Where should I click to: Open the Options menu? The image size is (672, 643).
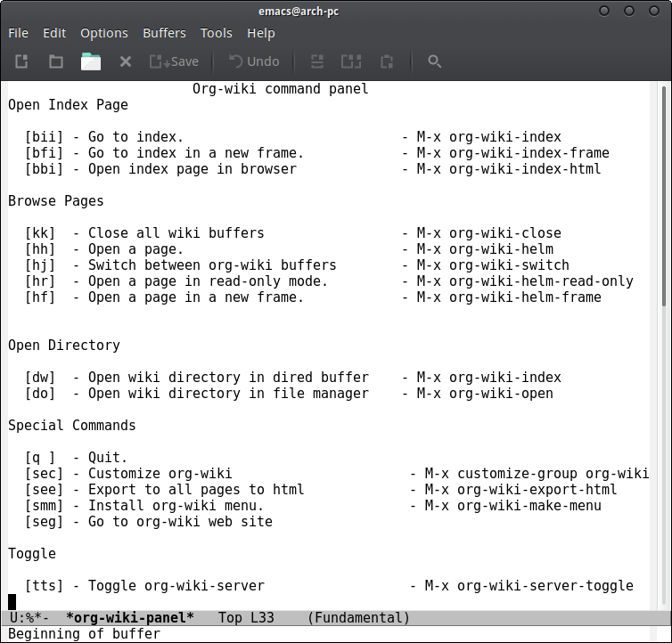coord(104,33)
